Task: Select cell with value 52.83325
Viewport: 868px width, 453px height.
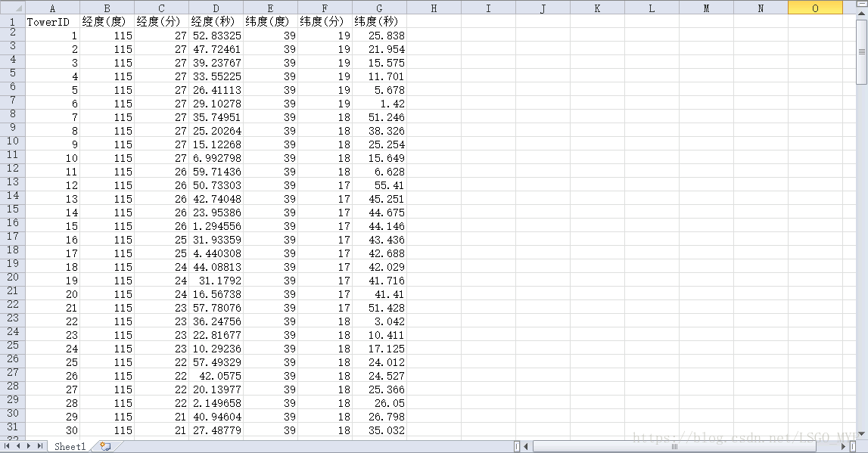Action: pos(216,36)
